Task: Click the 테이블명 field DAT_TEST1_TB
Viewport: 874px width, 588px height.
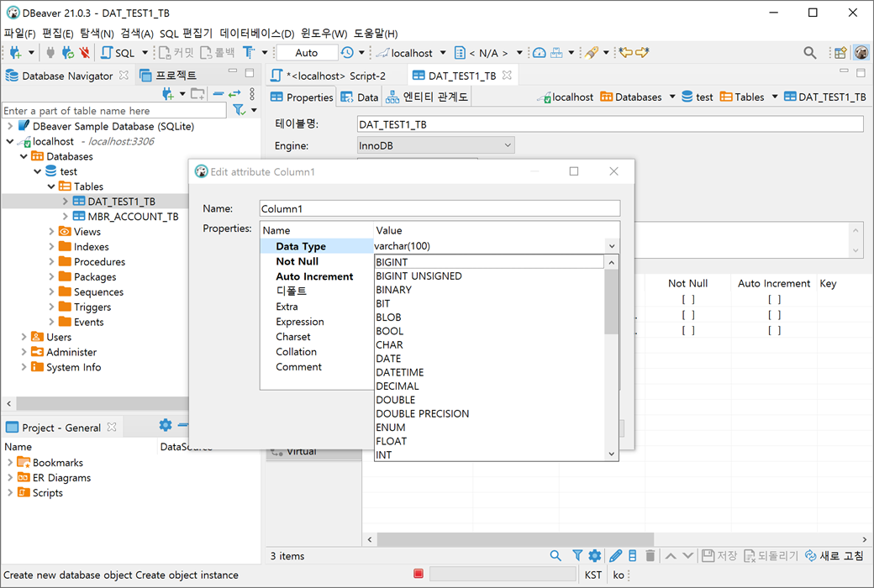Action: (x=610, y=124)
